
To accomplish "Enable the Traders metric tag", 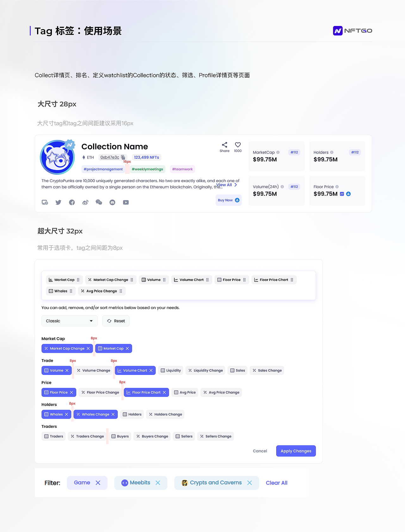I will (53, 436).
